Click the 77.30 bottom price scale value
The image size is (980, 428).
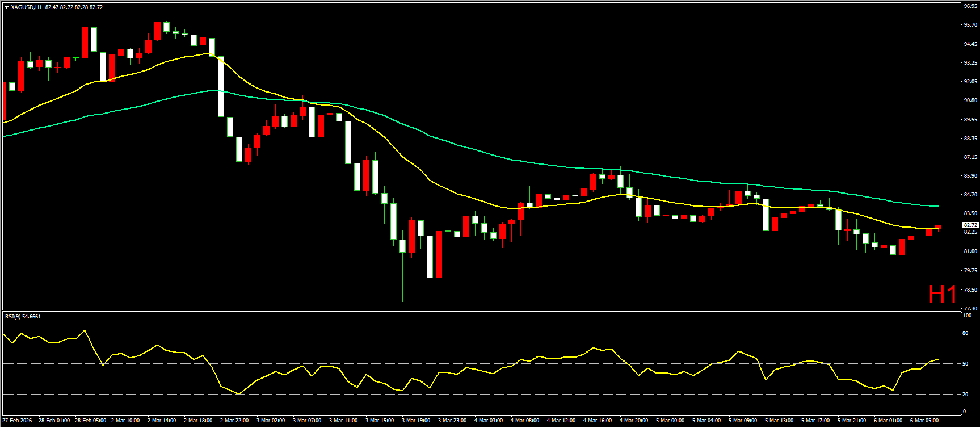(x=970, y=308)
